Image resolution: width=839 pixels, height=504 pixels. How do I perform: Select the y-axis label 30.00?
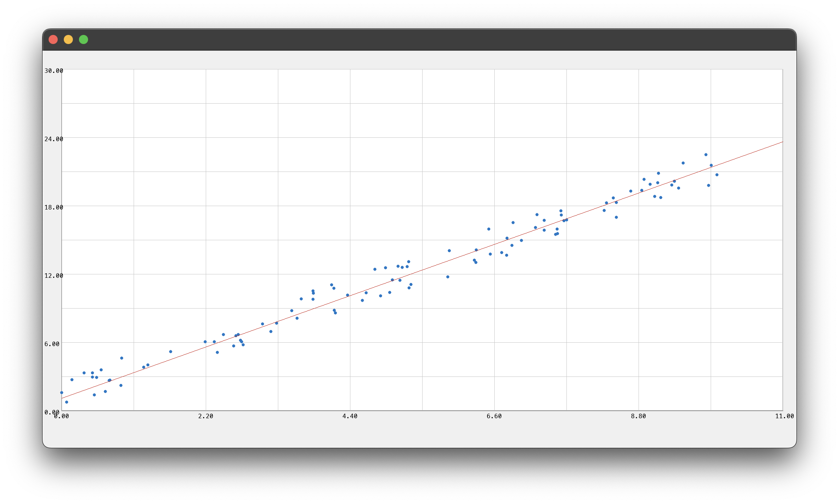54,70
